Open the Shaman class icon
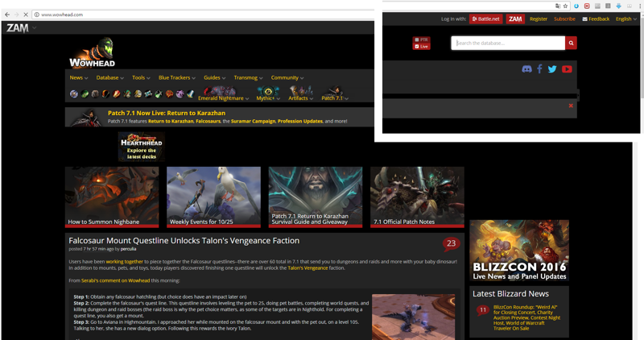The image size is (644, 340). click(x=170, y=94)
